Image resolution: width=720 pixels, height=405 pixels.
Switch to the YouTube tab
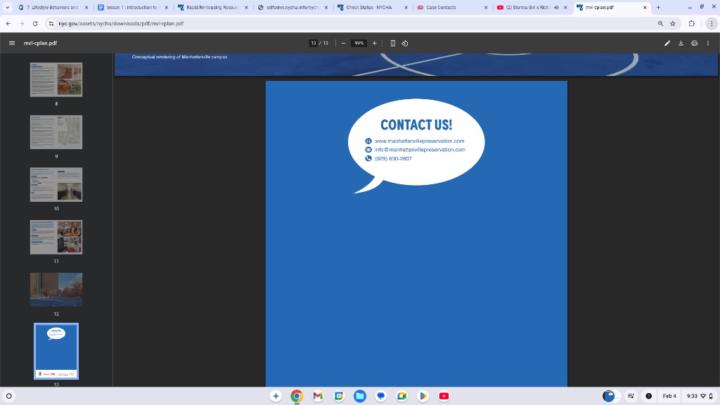[531, 7]
